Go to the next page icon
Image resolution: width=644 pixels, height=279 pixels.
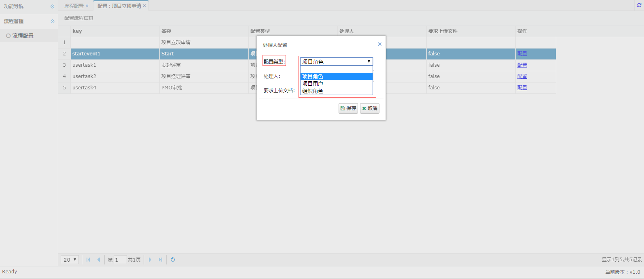pos(150,260)
